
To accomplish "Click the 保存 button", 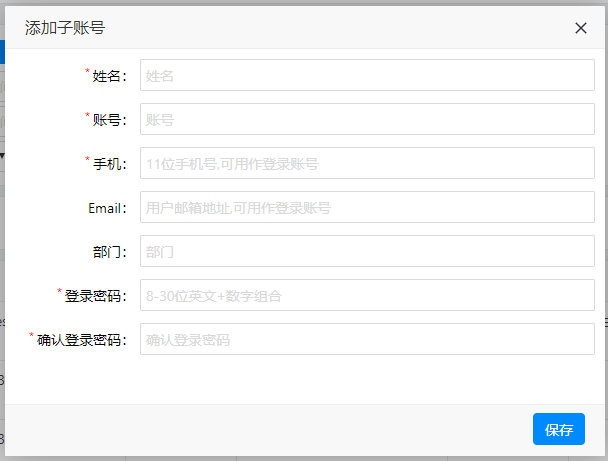I will click(558, 429).
